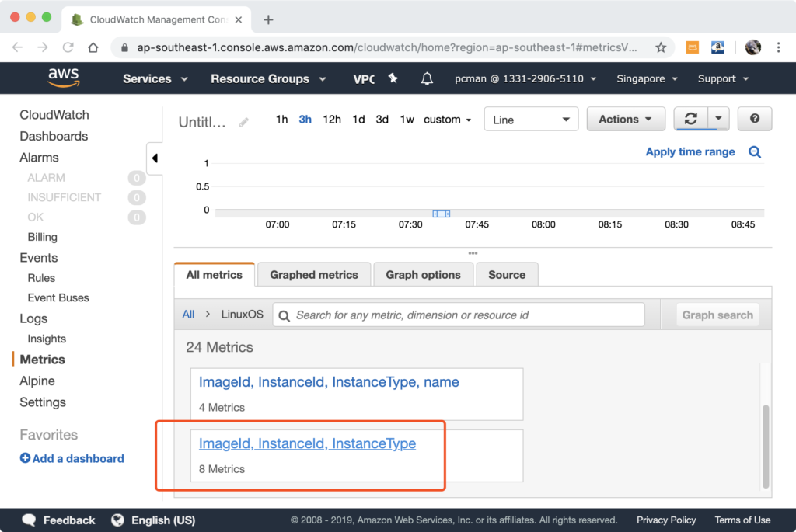Open Event Buses in the sidebar
This screenshot has width=796, height=532.
click(x=58, y=297)
